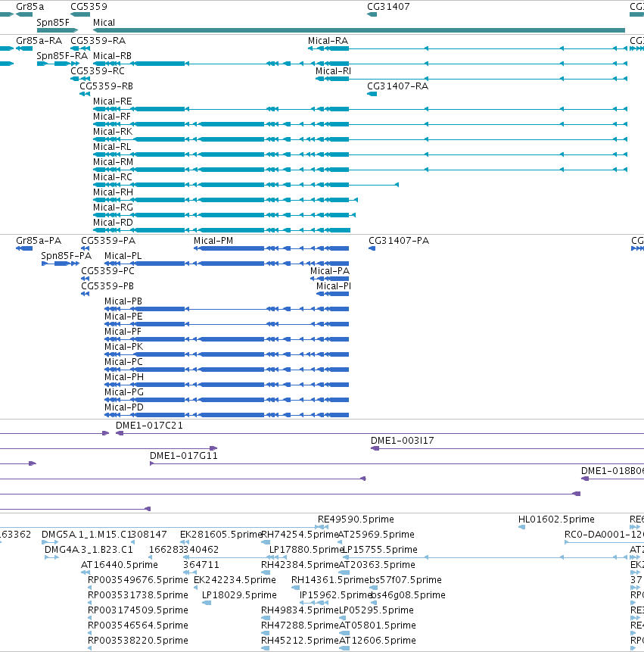The width and height of the screenshot is (644, 652).
Task: Click the long Mical gene bar
Action: coord(359,30)
